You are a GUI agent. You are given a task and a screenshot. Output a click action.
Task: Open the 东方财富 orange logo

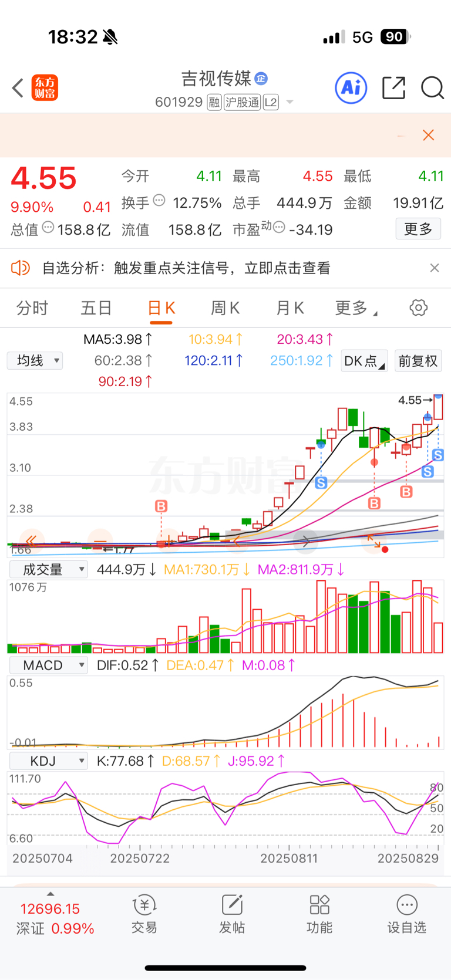(x=45, y=88)
